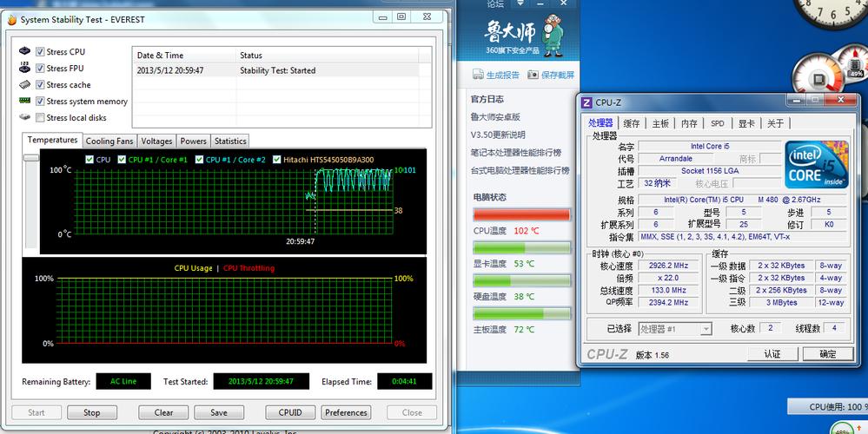Open the SPD tab in CPU-Z

pos(718,124)
